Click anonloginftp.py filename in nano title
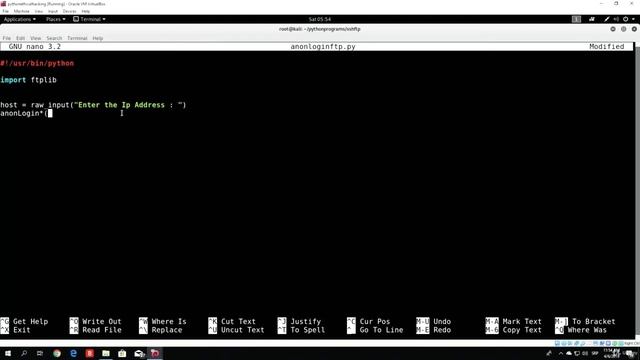640x360 pixels. click(x=323, y=47)
